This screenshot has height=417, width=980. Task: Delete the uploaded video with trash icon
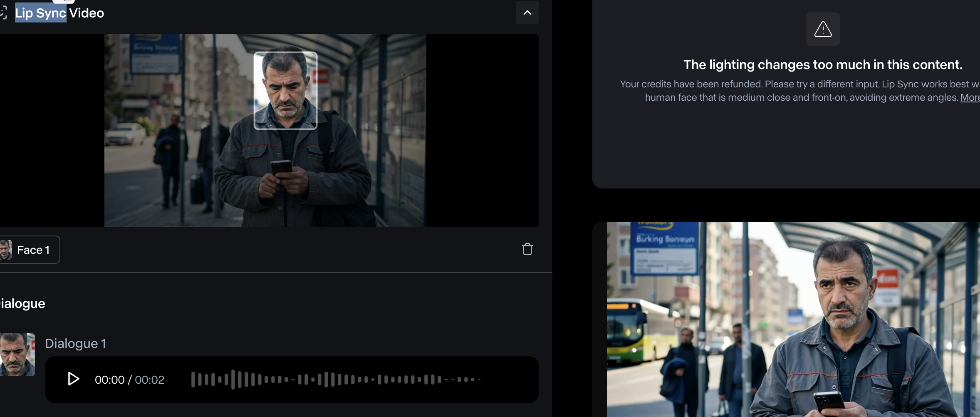pos(527,249)
